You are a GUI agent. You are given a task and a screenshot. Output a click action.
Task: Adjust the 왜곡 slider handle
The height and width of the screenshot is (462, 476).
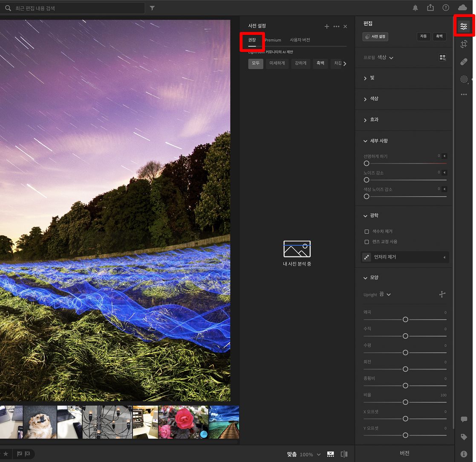pos(405,320)
